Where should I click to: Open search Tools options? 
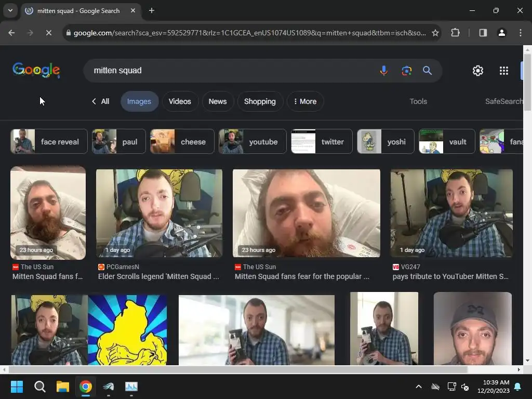click(418, 101)
